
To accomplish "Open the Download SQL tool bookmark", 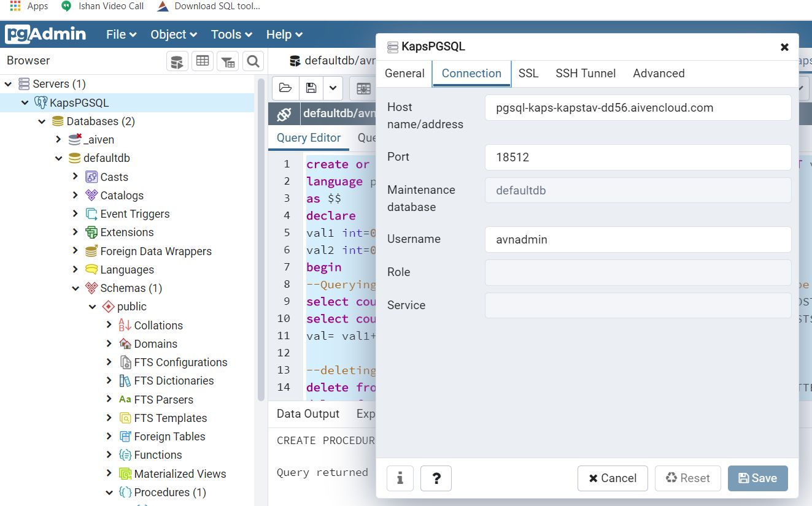I will 209,6.
